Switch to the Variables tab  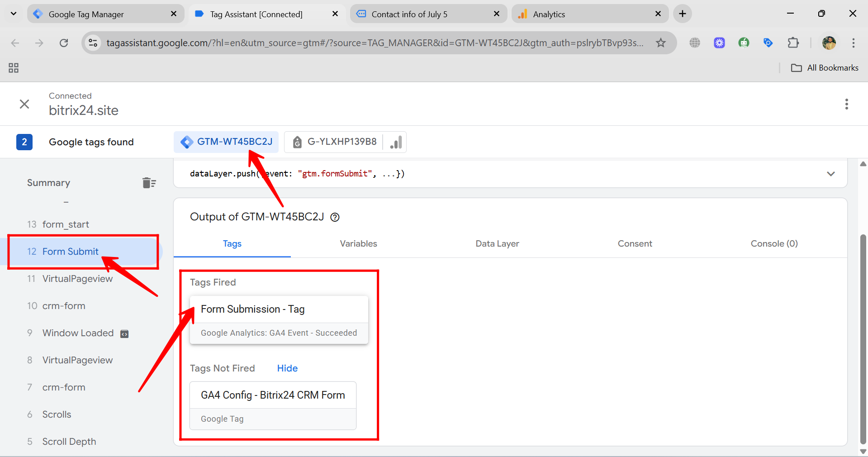(359, 244)
